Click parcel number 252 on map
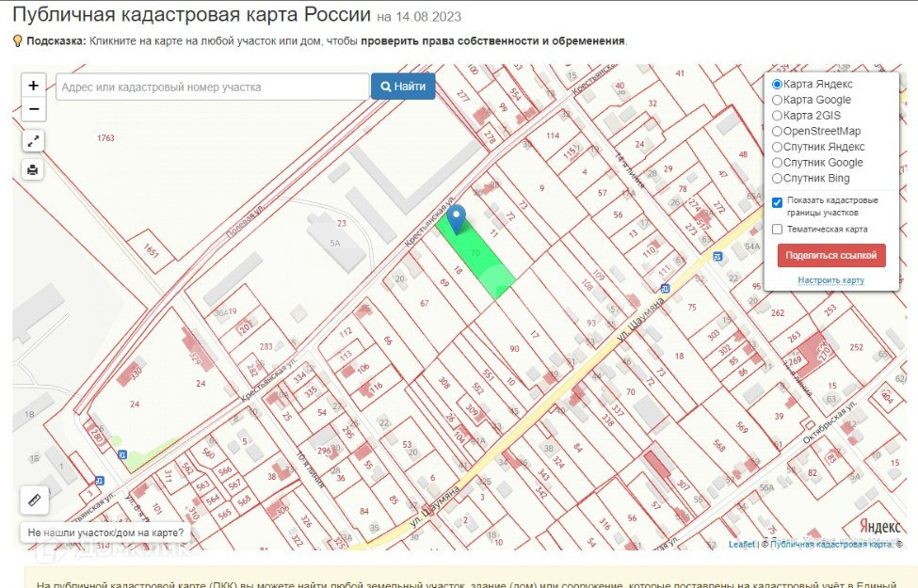Screen dimensions: 918x588 coord(857,347)
